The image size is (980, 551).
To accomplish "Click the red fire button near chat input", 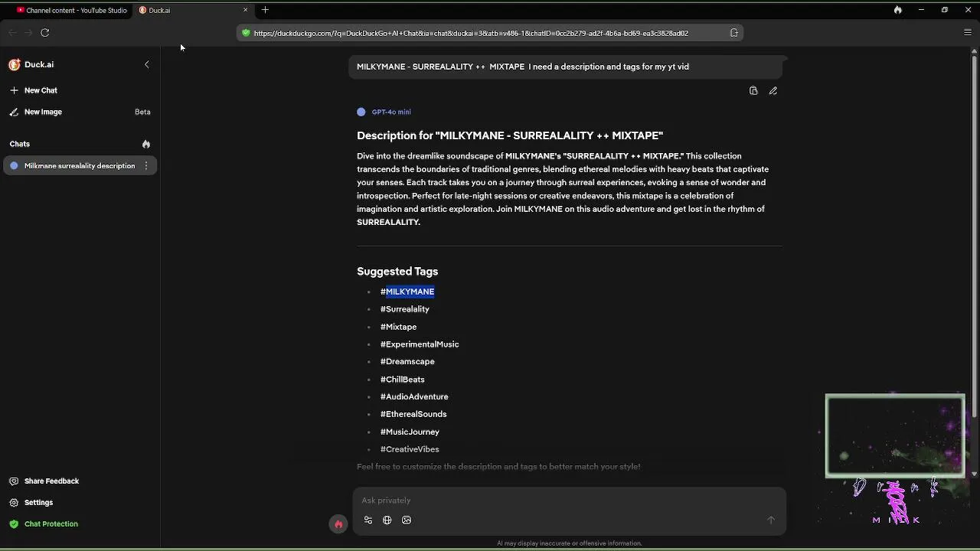I will [x=338, y=524].
